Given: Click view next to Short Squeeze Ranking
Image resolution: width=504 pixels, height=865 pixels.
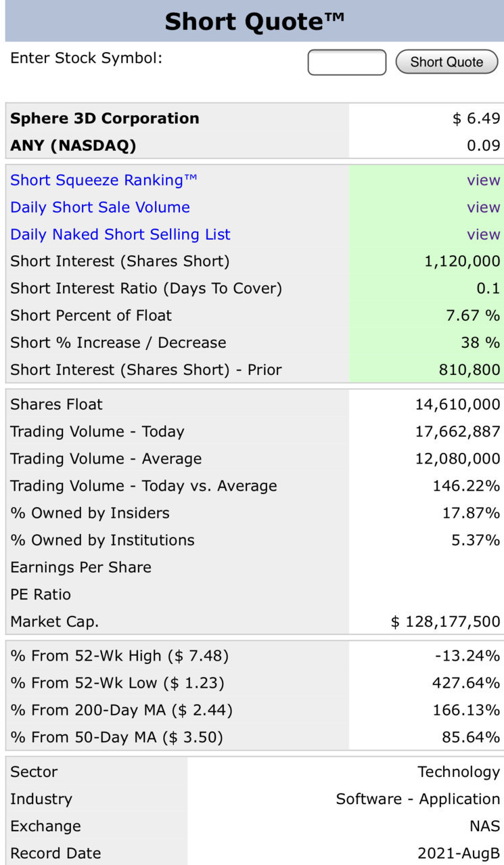Looking at the screenshot, I should point(484,180).
